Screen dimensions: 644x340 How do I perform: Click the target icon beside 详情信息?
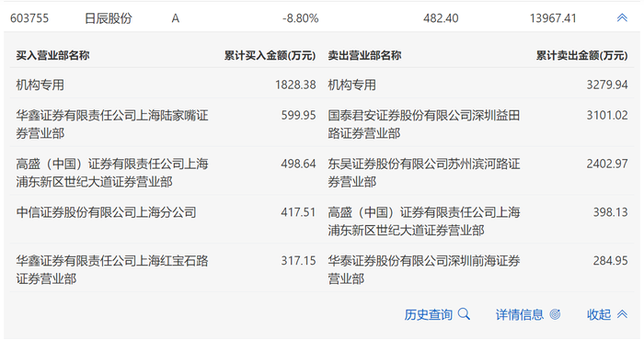[x=555, y=314]
